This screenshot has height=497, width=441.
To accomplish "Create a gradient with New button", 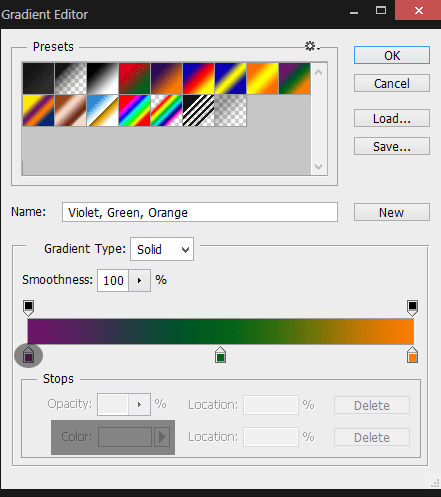I will pyautogui.click(x=392, y=212).
